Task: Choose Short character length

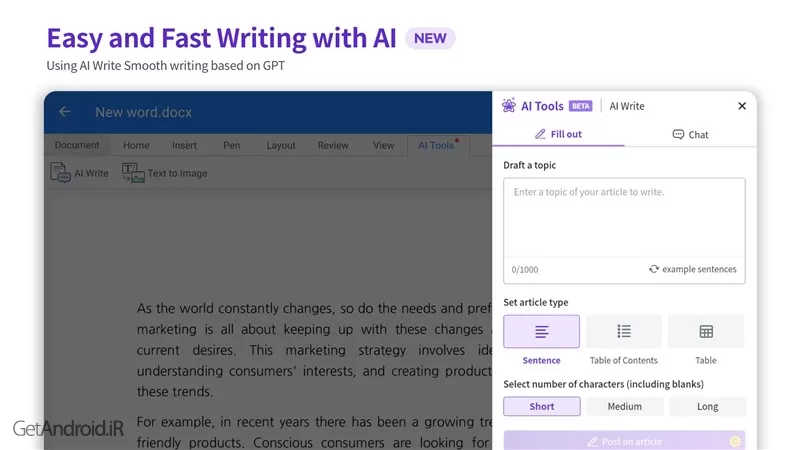Action: click(541, 406)
